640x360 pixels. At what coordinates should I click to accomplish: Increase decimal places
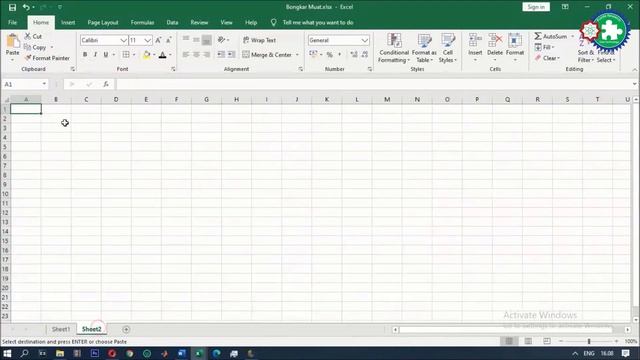(354, 54)
